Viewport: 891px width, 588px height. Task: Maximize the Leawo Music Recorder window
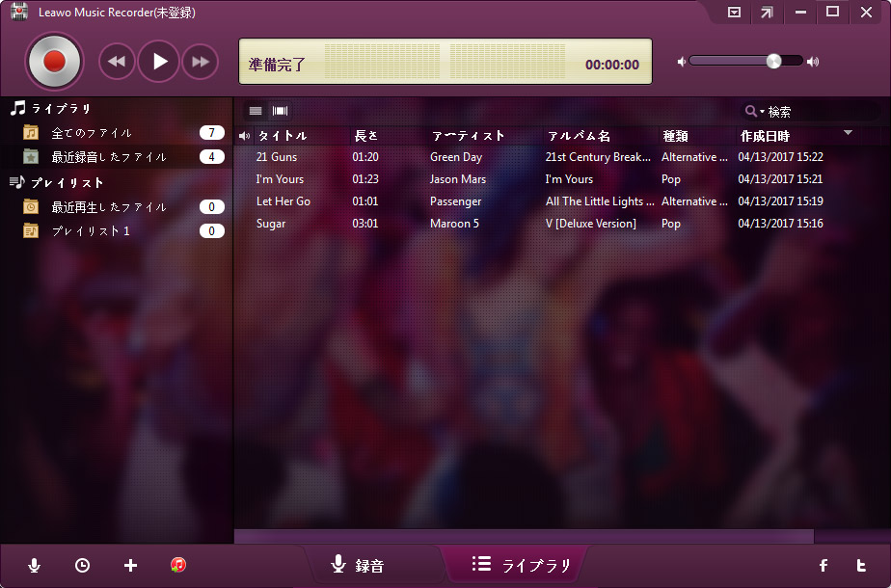pyautogui.click(x=832, y=12)
